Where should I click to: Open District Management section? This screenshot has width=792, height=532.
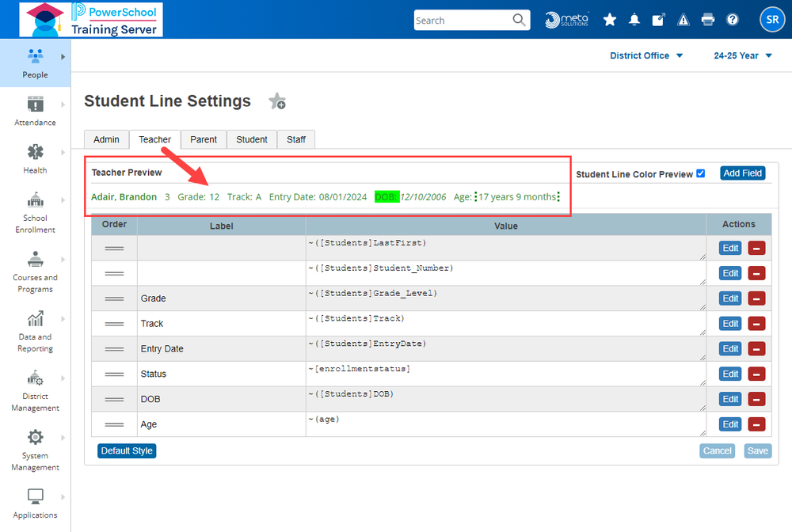(x=35, y=390)
